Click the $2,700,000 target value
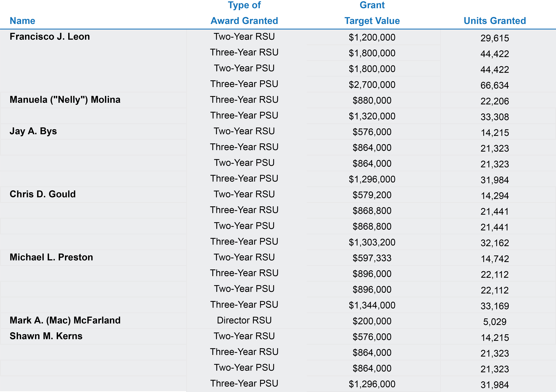This screenshot has height=392, width=556. [x=372, y=85]
